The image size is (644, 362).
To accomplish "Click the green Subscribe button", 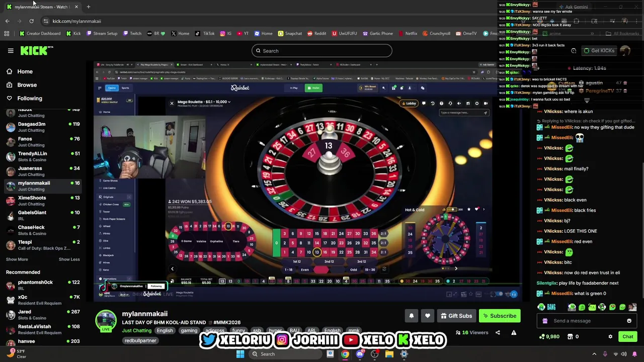I will [x=500, y=316].
